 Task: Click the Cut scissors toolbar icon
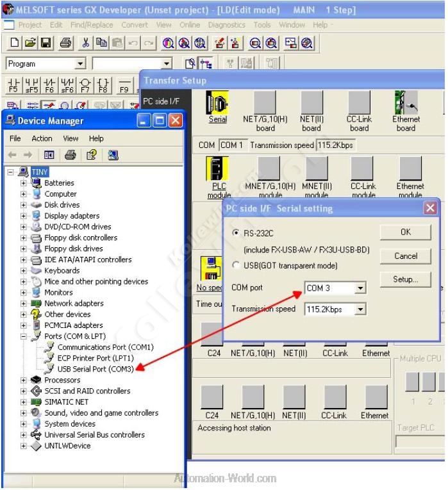85,43
